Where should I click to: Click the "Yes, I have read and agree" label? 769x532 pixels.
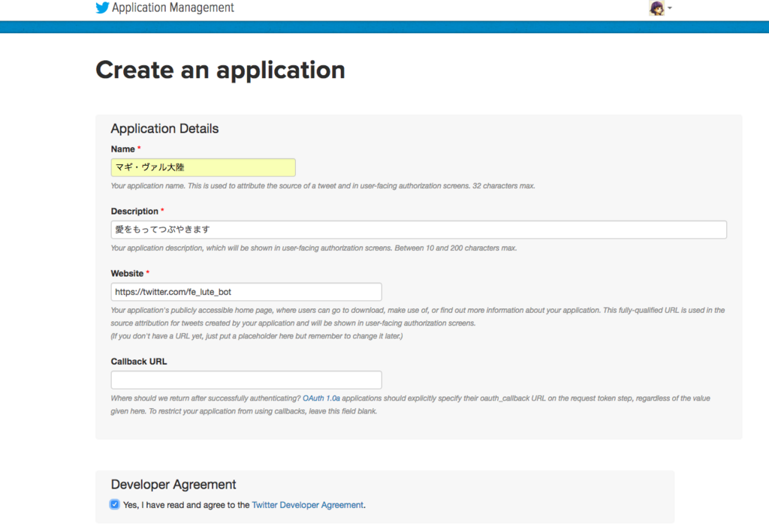[185, 505]
